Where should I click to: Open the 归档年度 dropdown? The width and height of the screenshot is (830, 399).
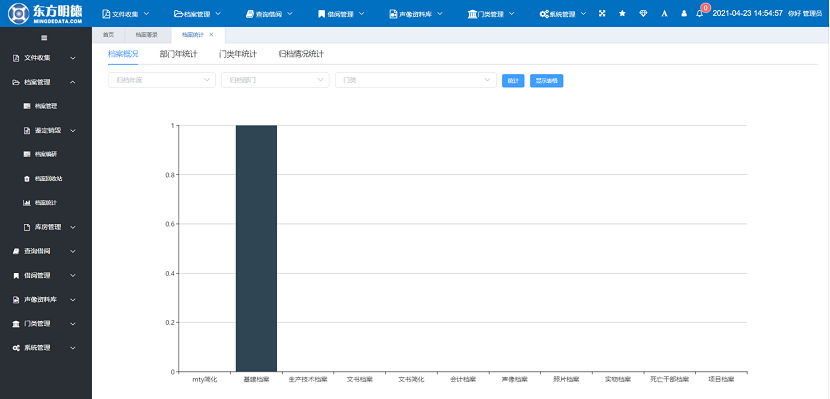click(162, 80)
